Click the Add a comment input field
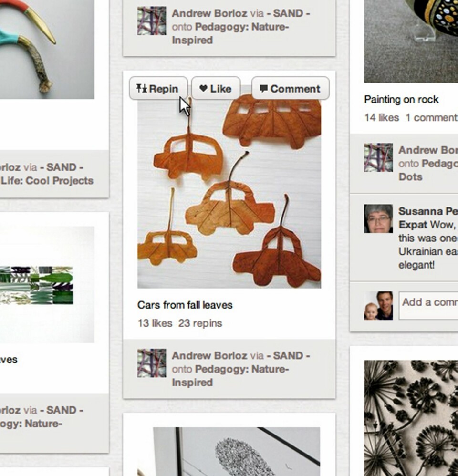Image resolution: width=458 pixels, height=476 pixels. (428, 306)
